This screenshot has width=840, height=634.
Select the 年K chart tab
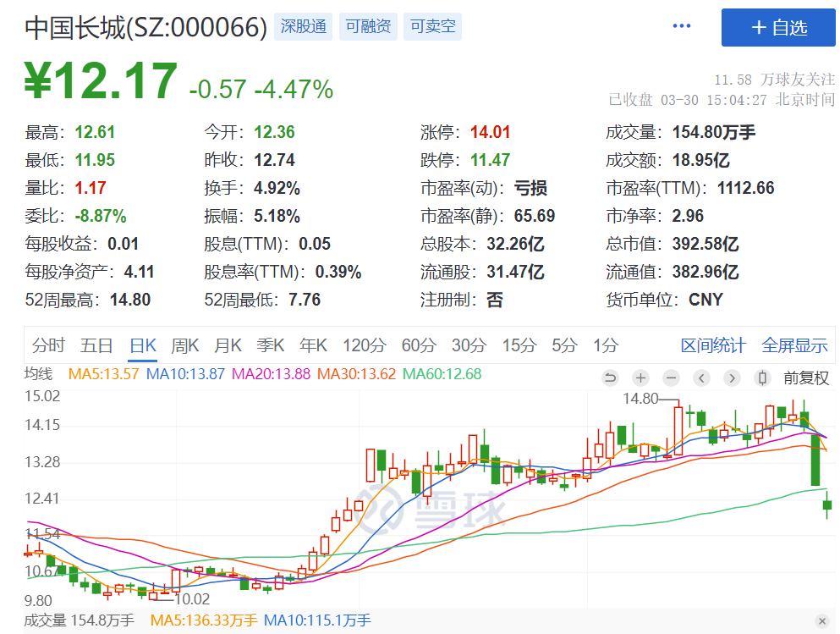[x=313, y=345]
